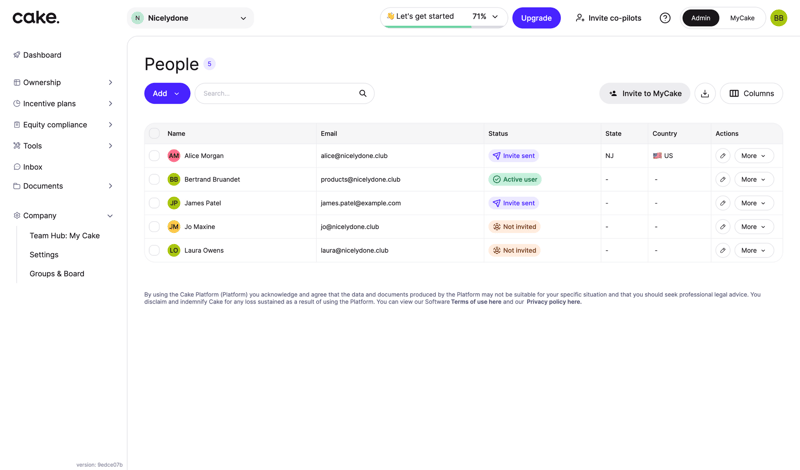Open the Nicelydone company dropdown
This screenshot has height=470, width=800.
coord(191,18)
